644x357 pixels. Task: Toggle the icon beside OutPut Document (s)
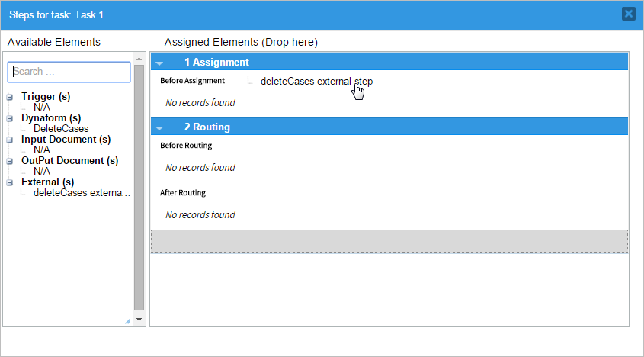[9, 161]
